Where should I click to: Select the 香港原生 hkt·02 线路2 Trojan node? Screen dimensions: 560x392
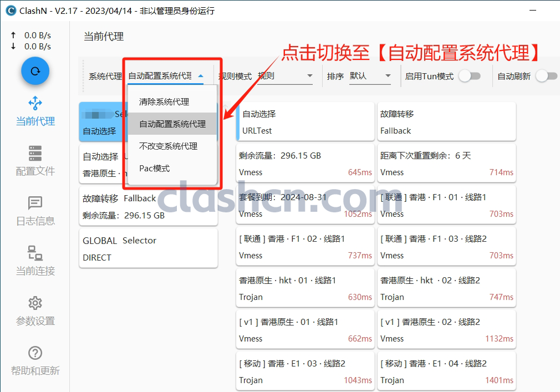[x=446, y=288]
